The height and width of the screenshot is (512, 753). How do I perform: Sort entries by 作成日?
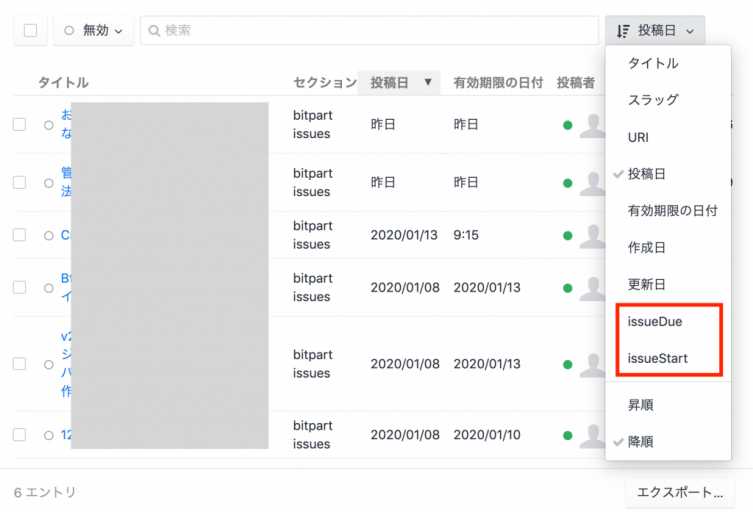click(646, 247)
